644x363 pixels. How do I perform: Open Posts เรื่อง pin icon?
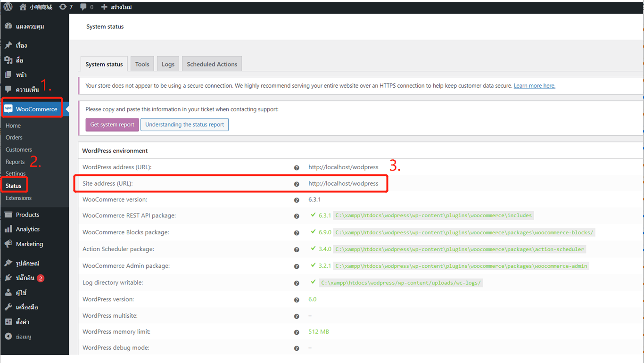(8, 45)
